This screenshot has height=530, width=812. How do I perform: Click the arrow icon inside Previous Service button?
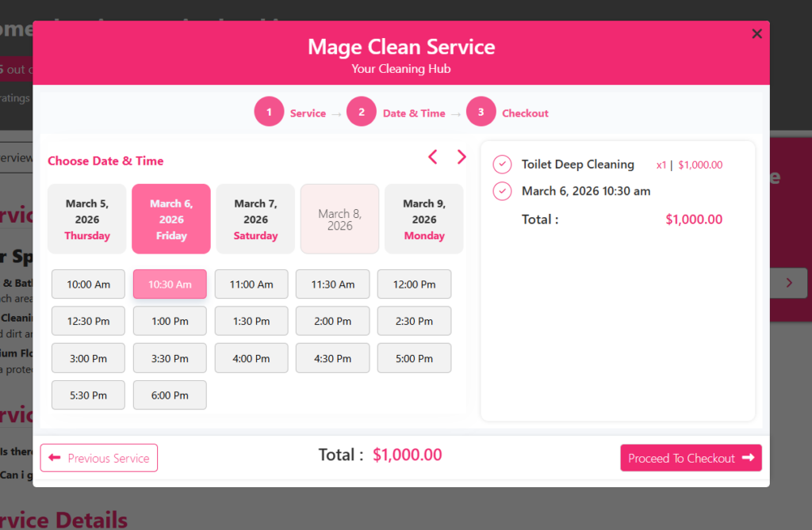point(57,458)
